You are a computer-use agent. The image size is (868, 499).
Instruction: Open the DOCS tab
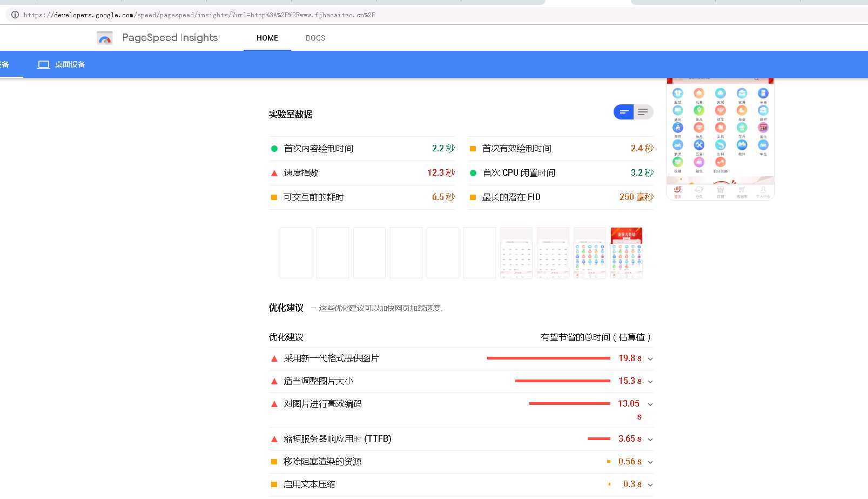315,38
